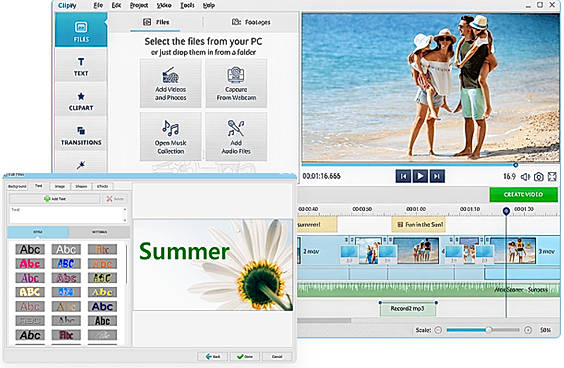Take a snapshot with camera icon
The width and height of the screenshot is (564, 368).
click(x=538, y=177)
